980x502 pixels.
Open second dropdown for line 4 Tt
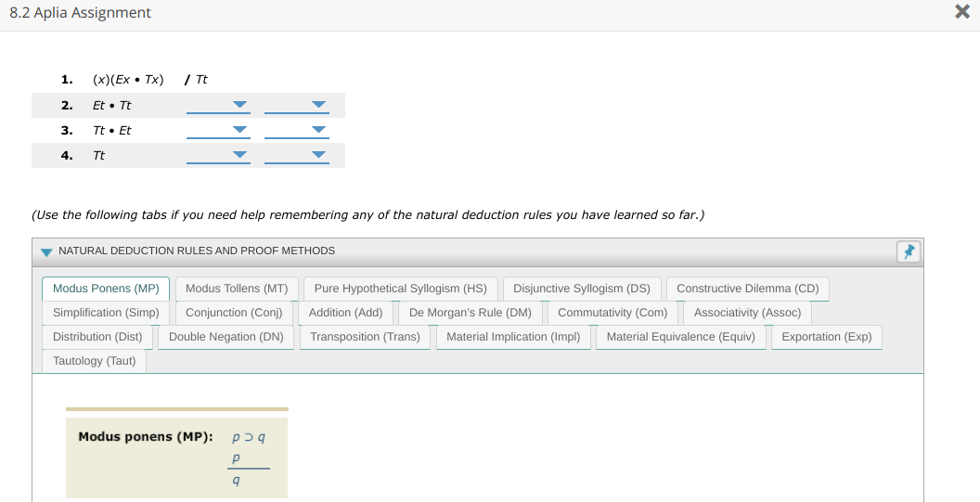click(296, 155)
